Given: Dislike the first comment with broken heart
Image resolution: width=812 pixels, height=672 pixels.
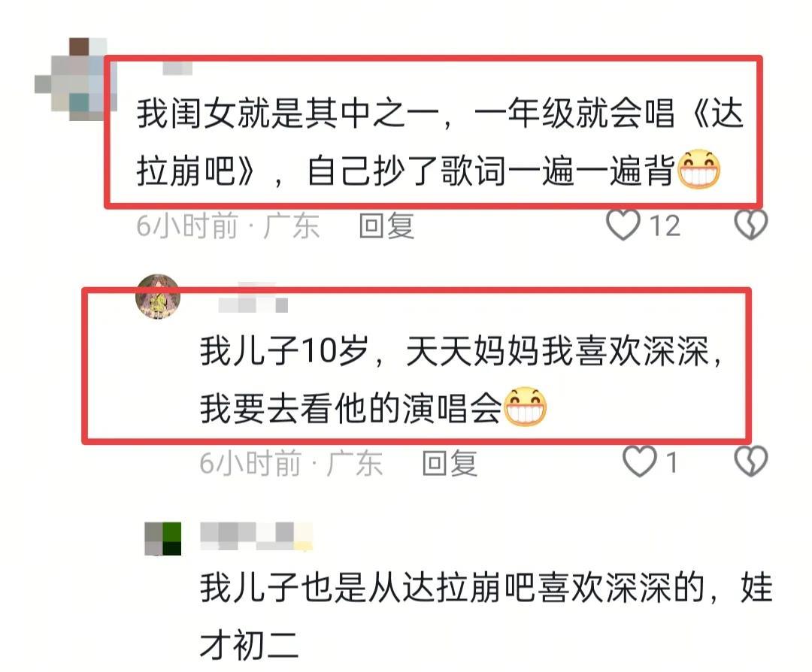Looking at the screenshot, I should tap(751, 225).
